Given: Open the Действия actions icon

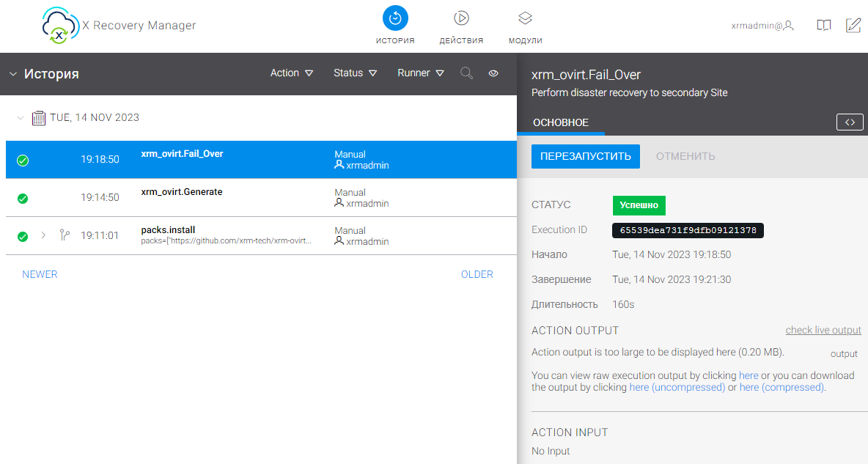Looking at the screenshot, I should point(461,18).
